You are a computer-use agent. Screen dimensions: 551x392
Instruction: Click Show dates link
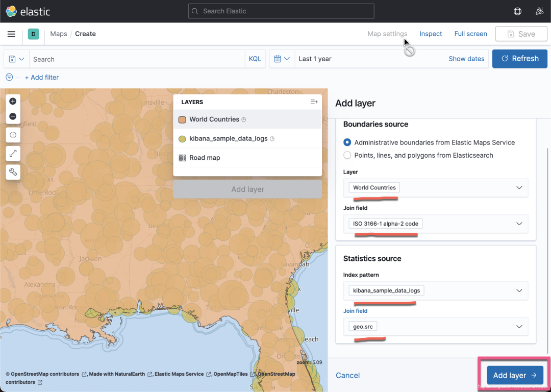click(466, 59)
